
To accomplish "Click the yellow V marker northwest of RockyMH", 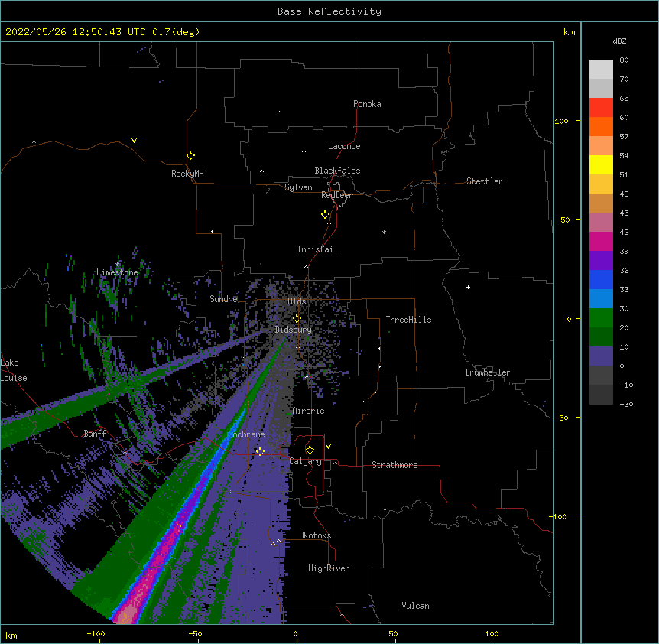I will coord(134,141).
